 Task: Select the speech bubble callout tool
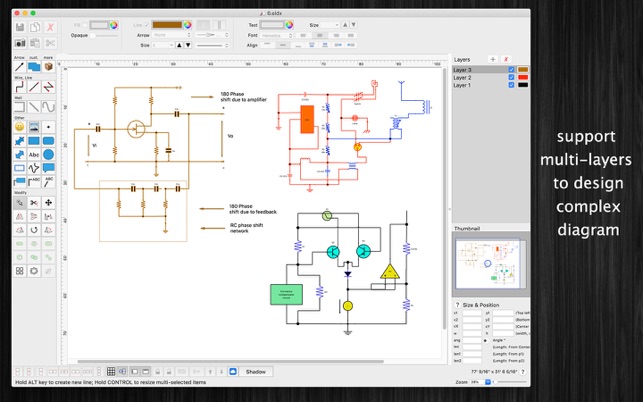pos(48,168)
